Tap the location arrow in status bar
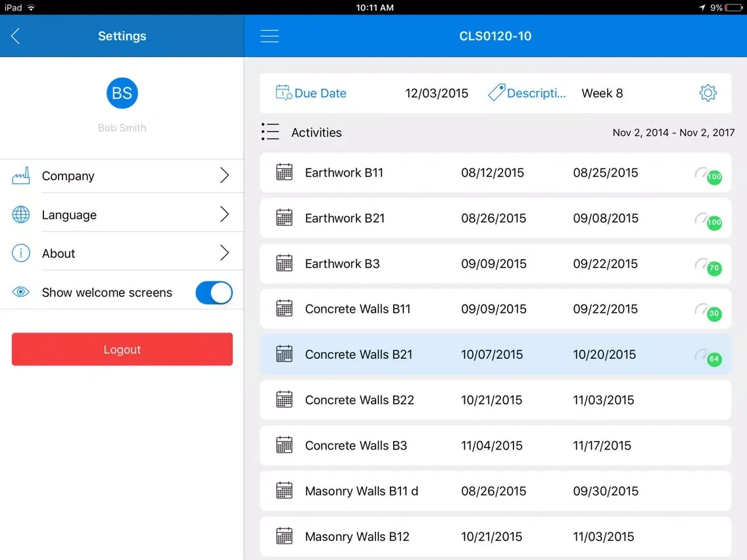 [x=702, y=7]
